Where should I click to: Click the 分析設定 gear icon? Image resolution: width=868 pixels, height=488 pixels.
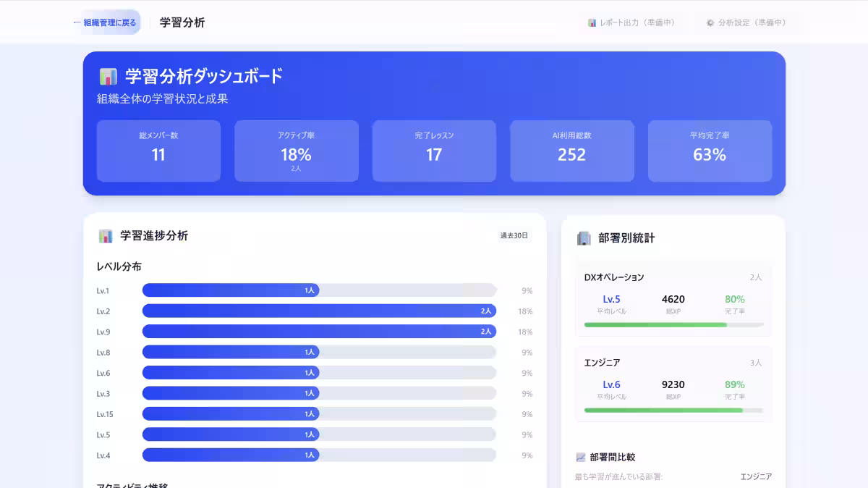coord(710,22)
